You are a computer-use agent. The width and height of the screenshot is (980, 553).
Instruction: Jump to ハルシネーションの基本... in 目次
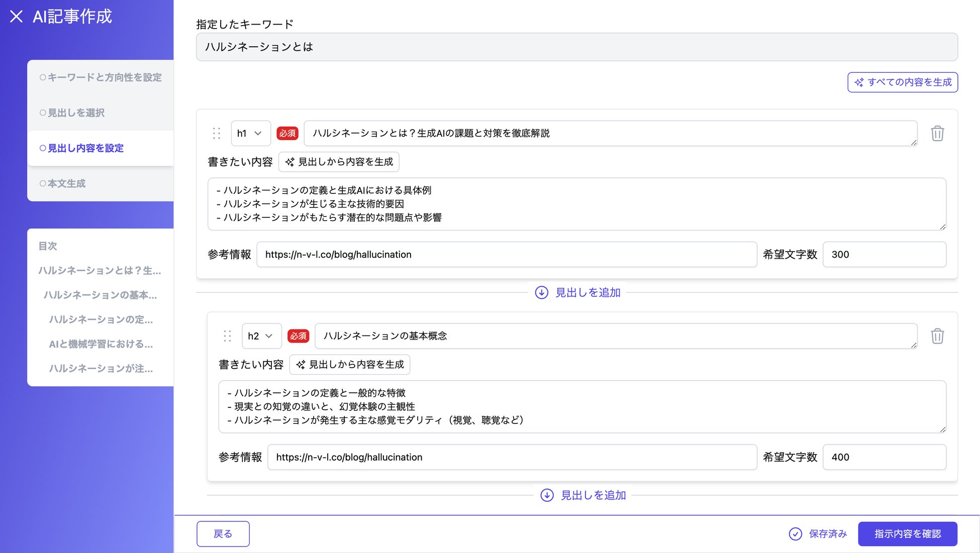click(x=100, y=295)
